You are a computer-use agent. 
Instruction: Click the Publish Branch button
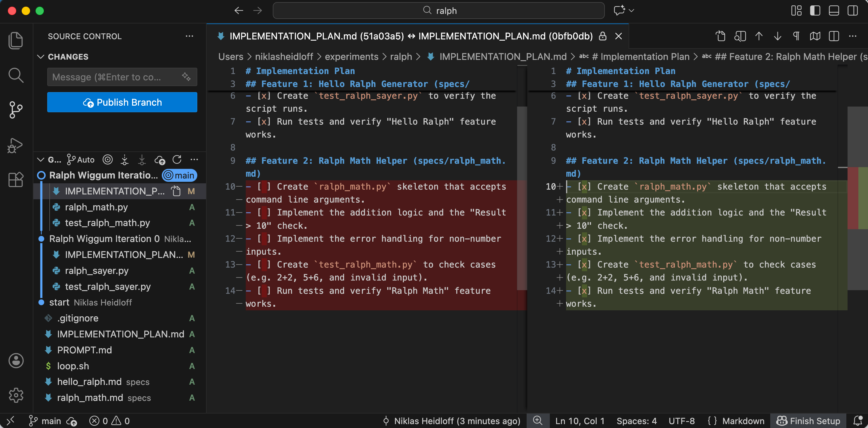click(x=122, y=102)
